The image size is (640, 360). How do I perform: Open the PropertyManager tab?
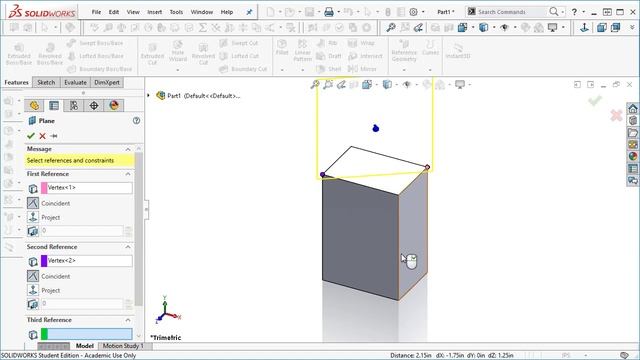[x=54, y=106]
